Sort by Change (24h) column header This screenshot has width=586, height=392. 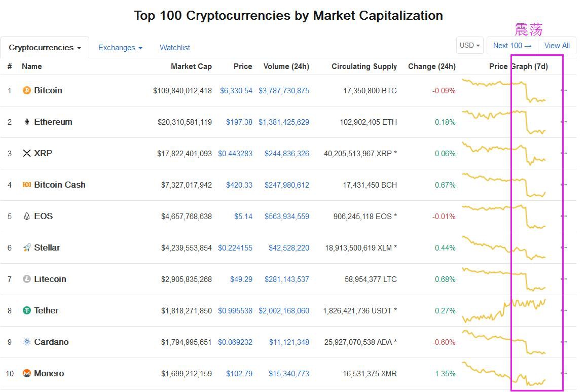click(x=432, y=66)
